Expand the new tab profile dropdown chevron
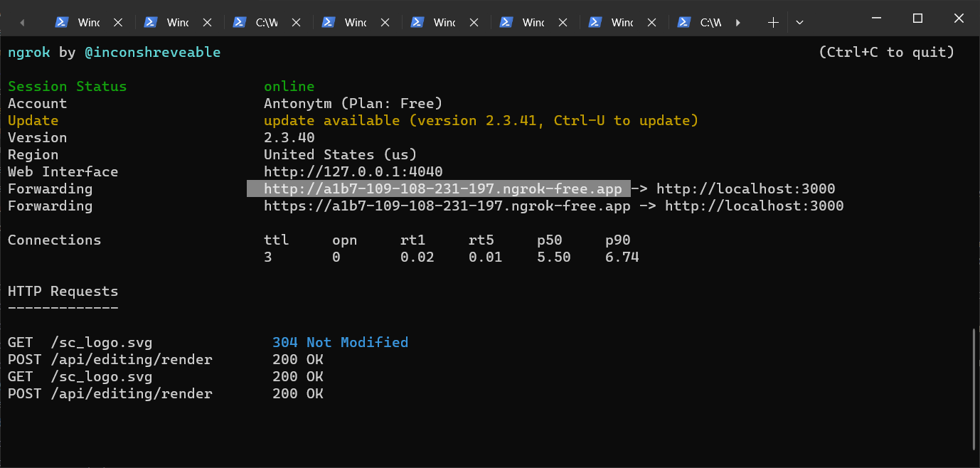980x468 pixels. click(x=799, y=23)
